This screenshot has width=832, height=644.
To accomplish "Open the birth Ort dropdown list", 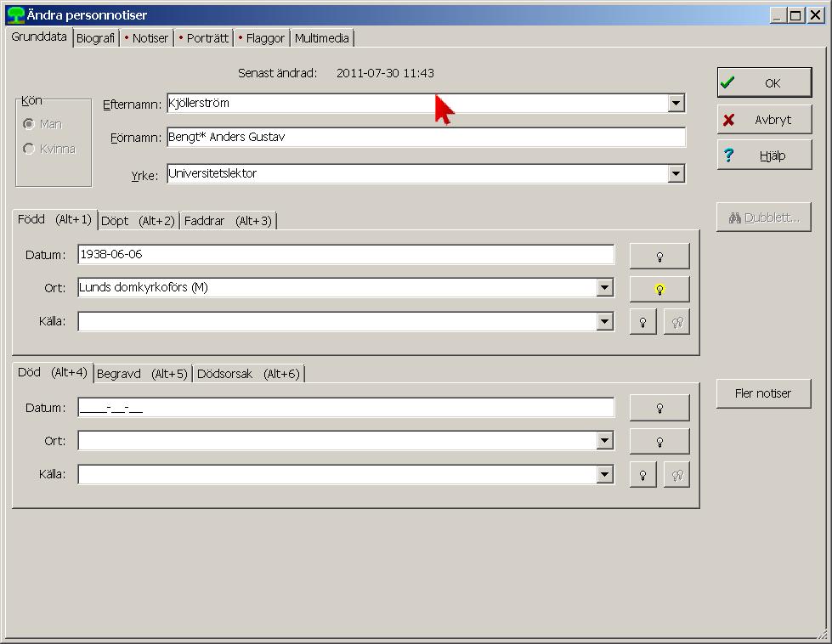I will tap(604, 287).
